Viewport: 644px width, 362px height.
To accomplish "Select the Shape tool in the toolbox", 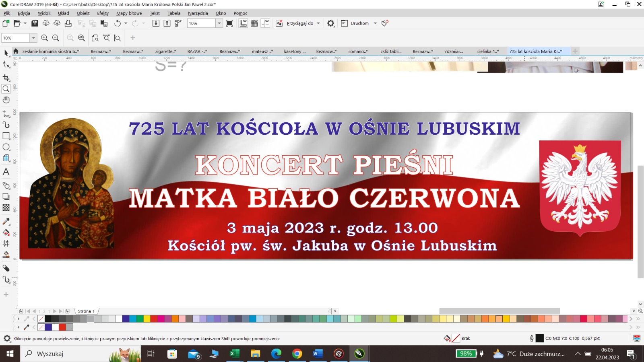I will pos(6,65).
